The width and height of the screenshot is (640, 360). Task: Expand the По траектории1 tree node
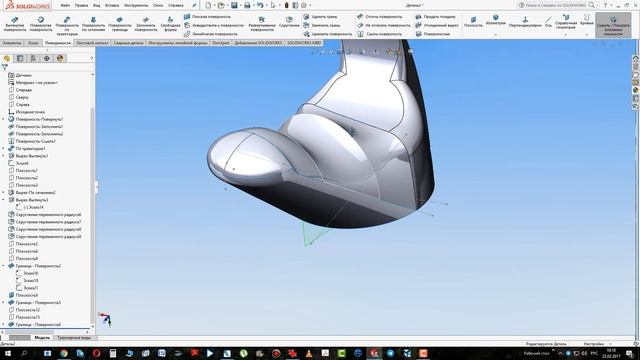pyautogui.click(x=4, y=149)
